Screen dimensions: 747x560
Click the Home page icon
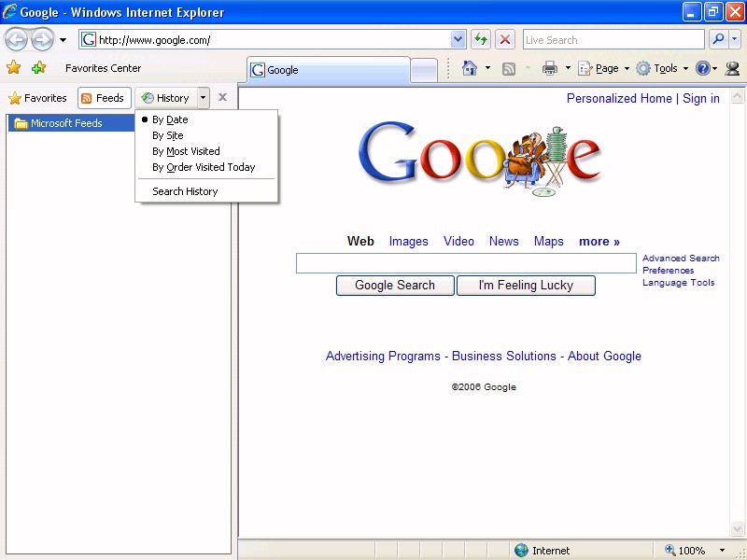point(470,68)
